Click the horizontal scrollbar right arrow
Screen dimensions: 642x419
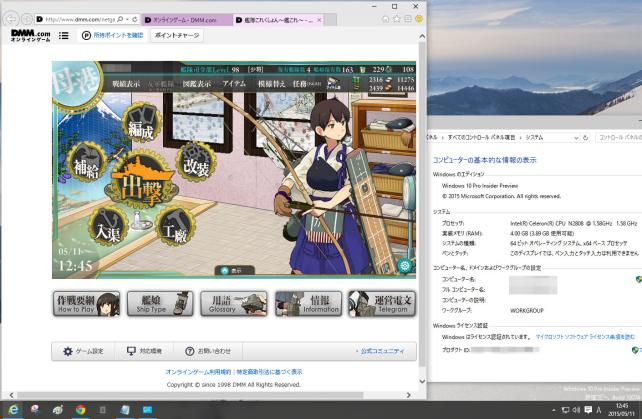(x=408, y=395)
